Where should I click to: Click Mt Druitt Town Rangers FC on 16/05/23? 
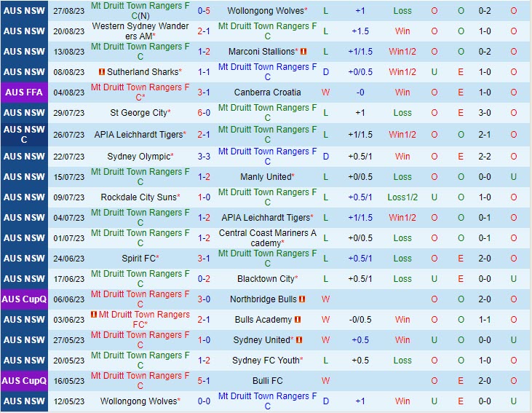click(x=140, y=381)
